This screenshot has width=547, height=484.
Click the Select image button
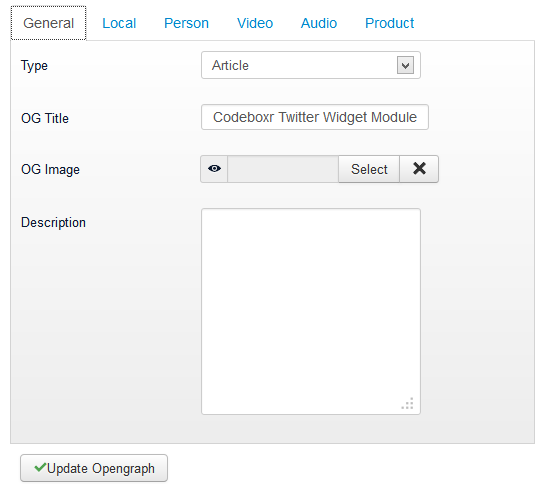coord(369,169)
